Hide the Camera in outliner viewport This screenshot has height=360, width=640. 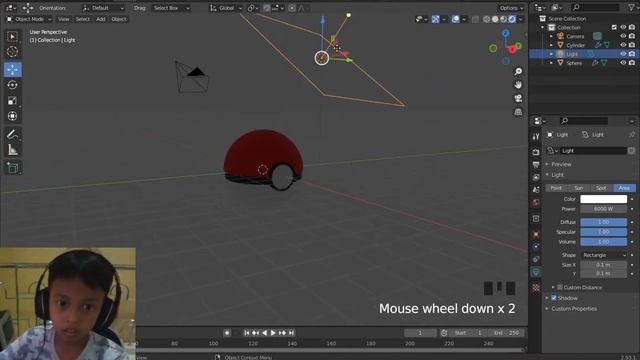(x=623, y=36)
